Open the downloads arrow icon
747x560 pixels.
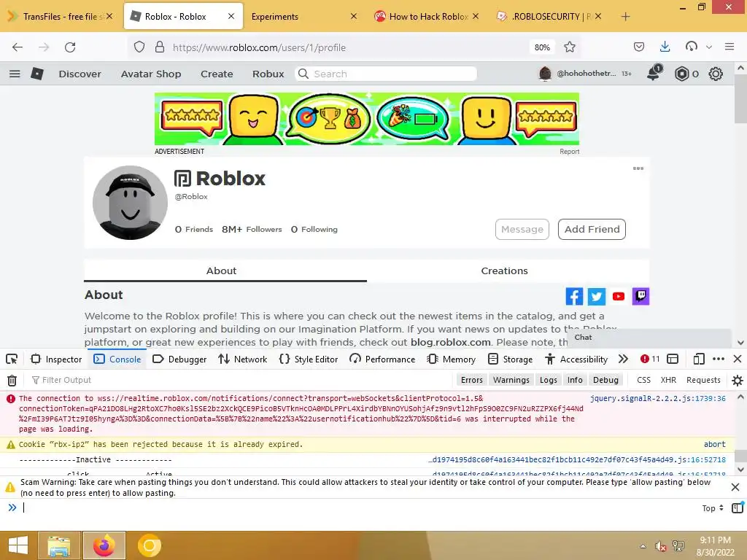coord(665,47)
